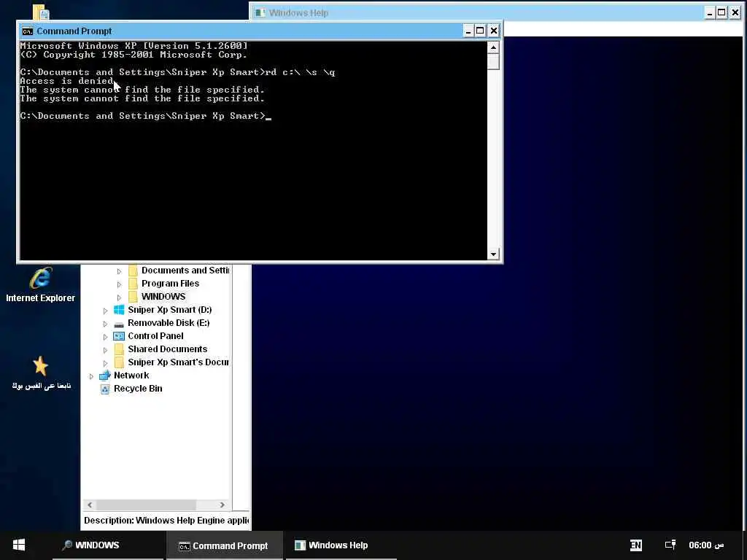Select the Network tree label
This screenshot has width=747, height=560.
coord(131,376)
